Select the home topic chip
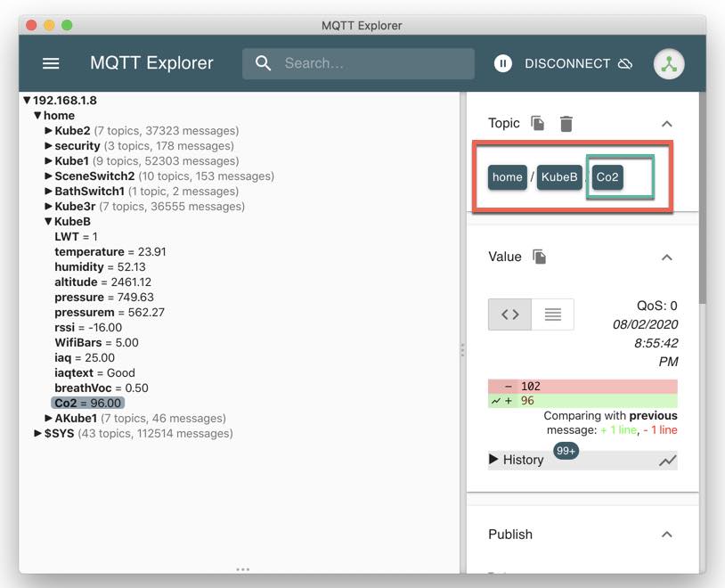Screen dimensions: 725x588 [507, 177]
